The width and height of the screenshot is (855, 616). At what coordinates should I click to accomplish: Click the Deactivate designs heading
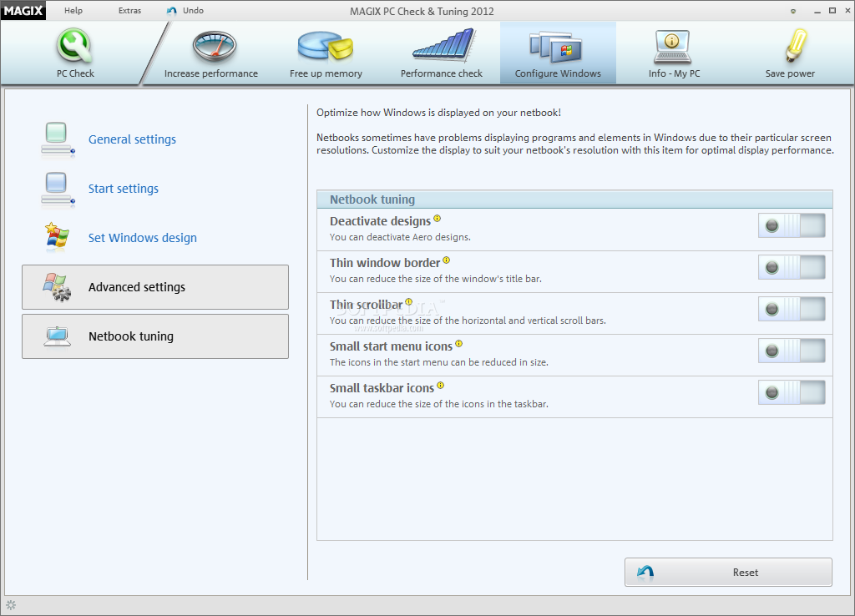coord(380,221)
